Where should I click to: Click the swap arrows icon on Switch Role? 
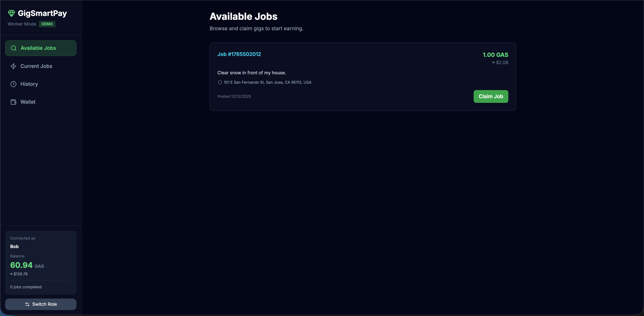(x=27, y=304)
